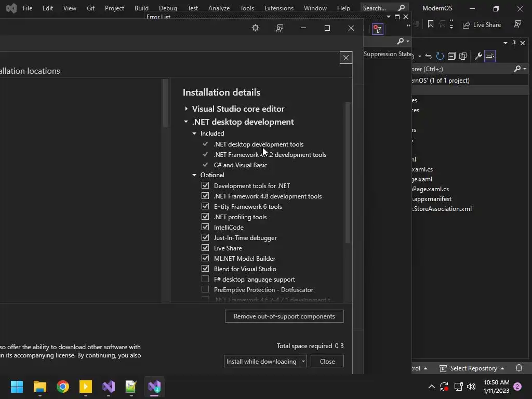
Task: Open the Git menu
Action: (x=90, y=8)
